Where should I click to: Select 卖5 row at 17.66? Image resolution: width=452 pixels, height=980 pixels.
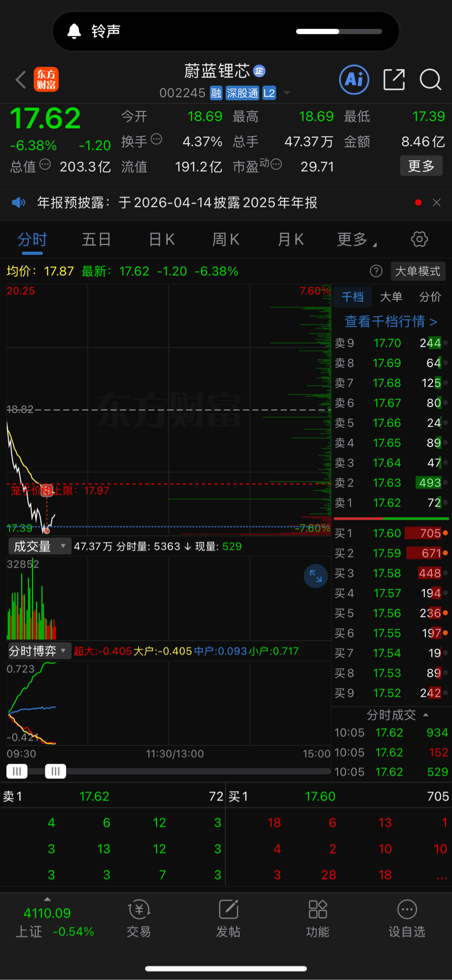pyautogui.click(x=391, y=423)
